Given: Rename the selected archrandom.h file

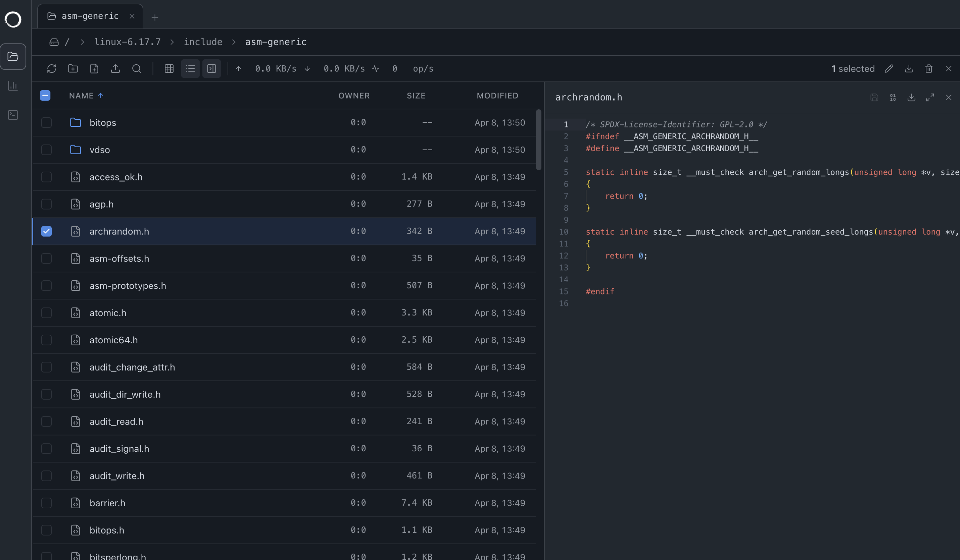Looking at the screenshot, I should (889, 69).
